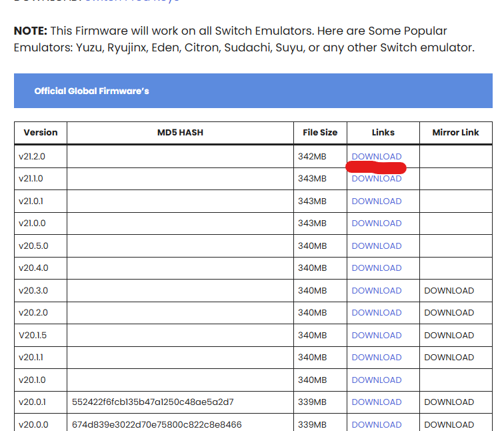The width and height of the screenshot is (504, 431).
Task: Download firmware v21.0.0
Action: point(377,224)
